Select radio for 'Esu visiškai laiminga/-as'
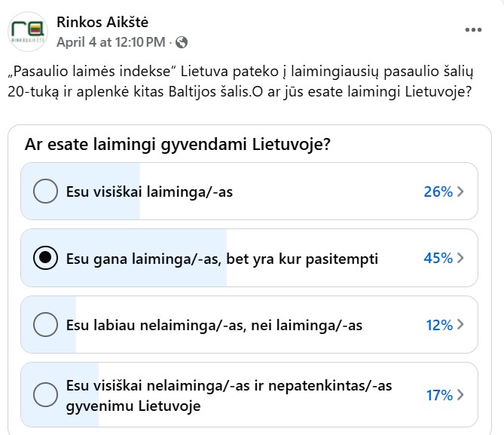 pyautogui.click(x=45, y=191)
